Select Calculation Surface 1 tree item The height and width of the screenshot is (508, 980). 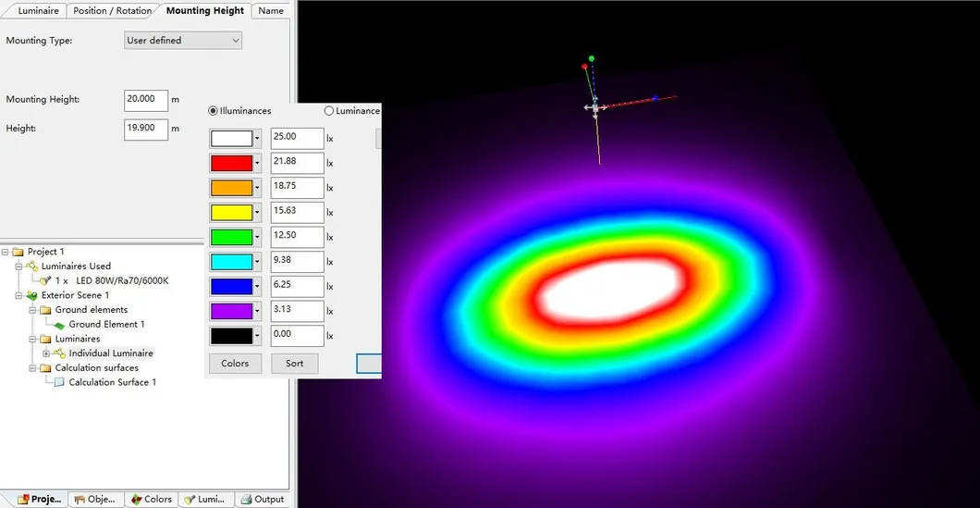(113, 382)
